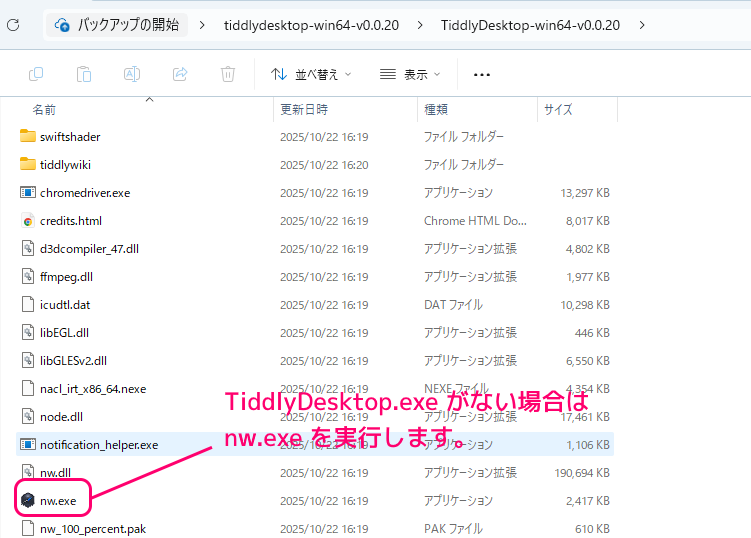Click the Chrome HTML Do... type cell
Image resolution: width=751 pixels, height=538 pixels.
click(x=475, y=221)
